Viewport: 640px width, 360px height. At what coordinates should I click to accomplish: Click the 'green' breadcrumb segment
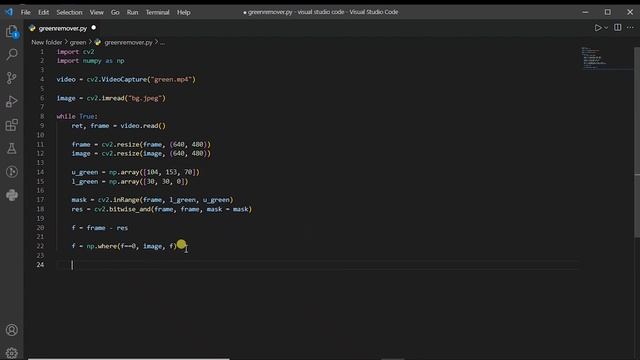[78, 42]
